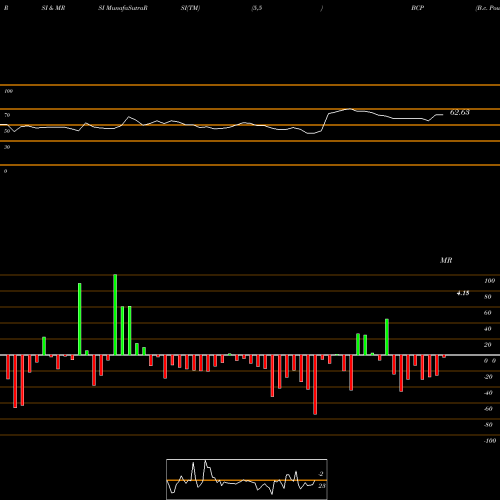Click the 'BCP' ticker symbol

point(417,8)
